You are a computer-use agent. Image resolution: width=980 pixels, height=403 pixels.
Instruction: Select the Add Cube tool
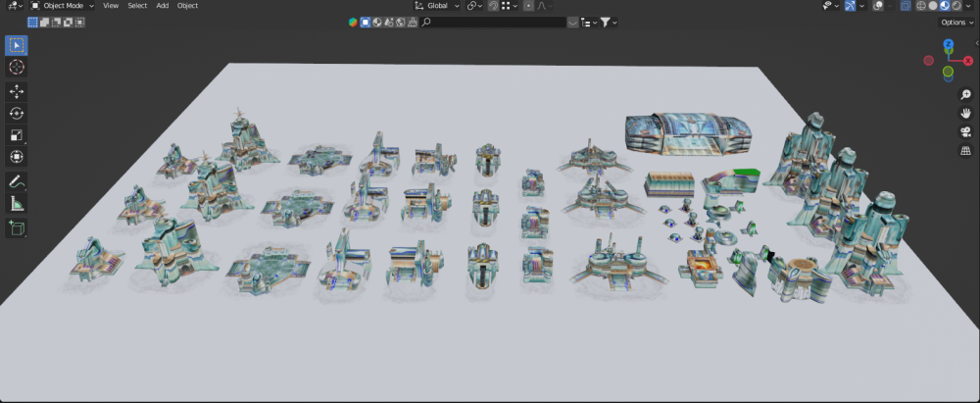(17, 228)
